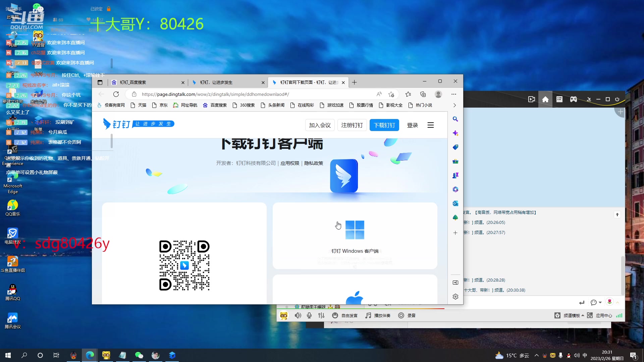Click the 加入会议 button

[320, 125]
